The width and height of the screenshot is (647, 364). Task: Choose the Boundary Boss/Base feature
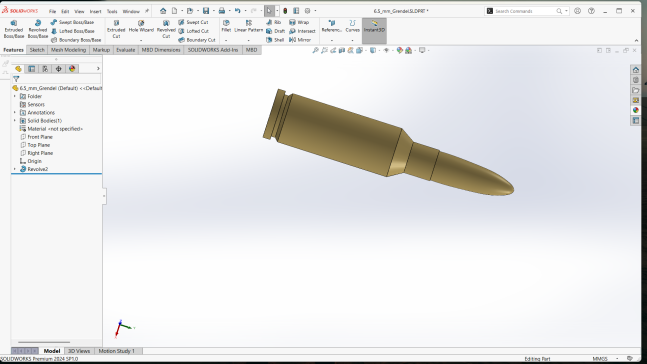tap(76, 40)
